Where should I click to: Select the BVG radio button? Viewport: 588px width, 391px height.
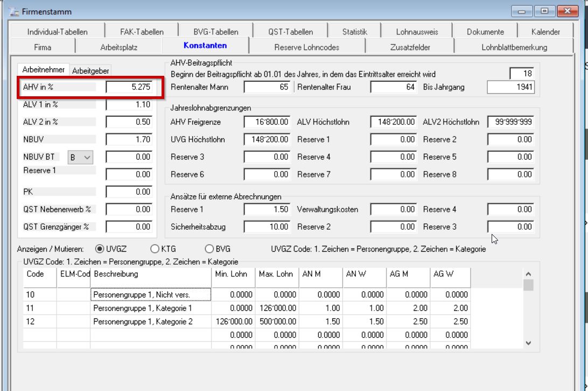pyautogui.click(x=209, y=248)
